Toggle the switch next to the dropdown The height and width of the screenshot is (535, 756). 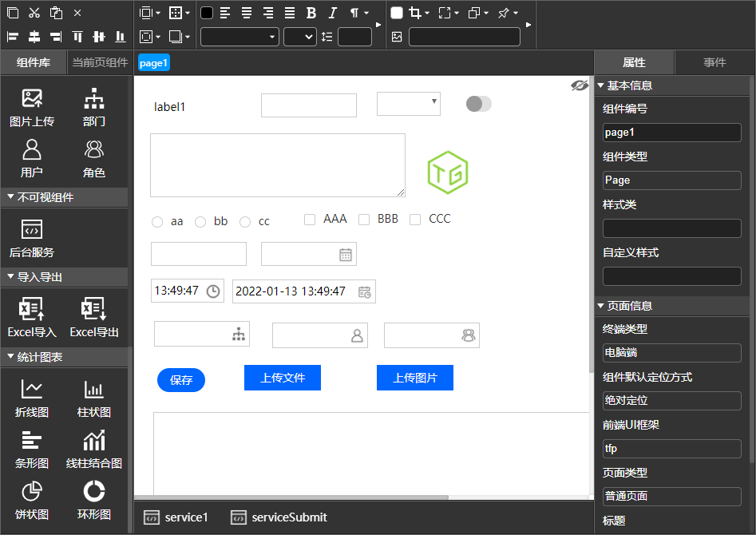[x=479, y=104]
